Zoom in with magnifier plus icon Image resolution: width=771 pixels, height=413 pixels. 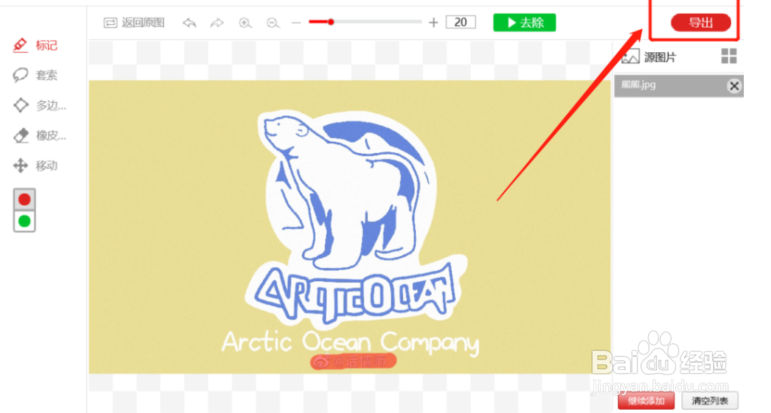(x=245, y=23)
